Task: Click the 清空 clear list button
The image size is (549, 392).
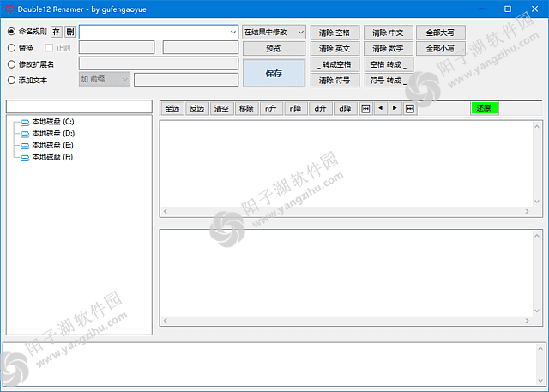Action: coord(221,108)
